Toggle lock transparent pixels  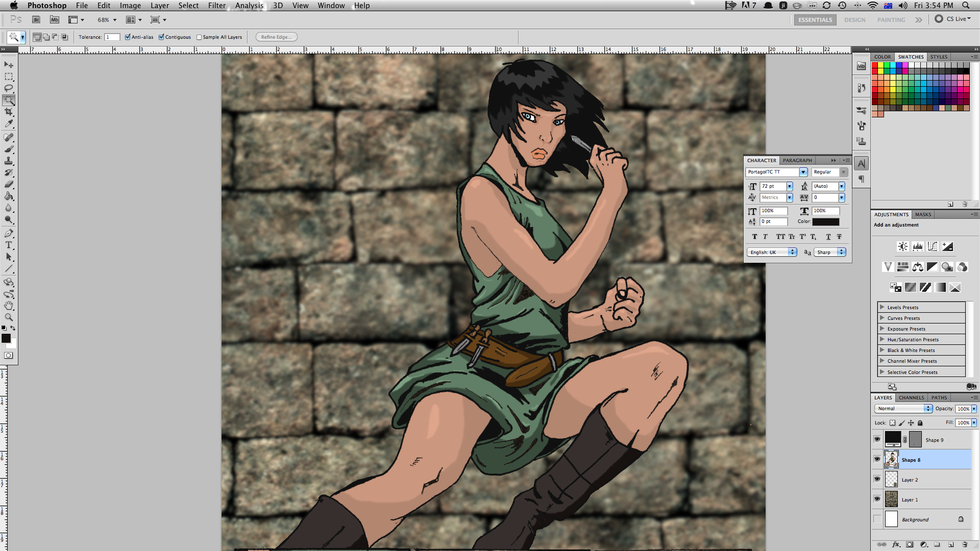892,423
